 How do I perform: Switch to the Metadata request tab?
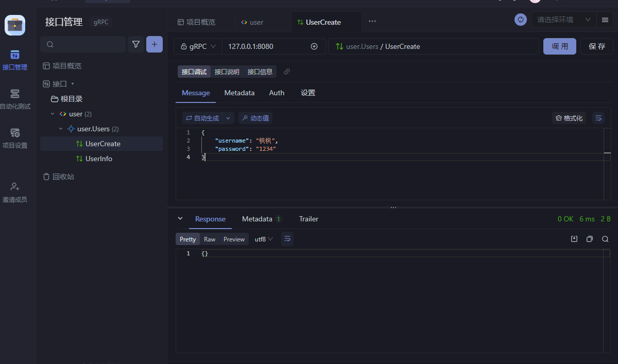[239, 93]
